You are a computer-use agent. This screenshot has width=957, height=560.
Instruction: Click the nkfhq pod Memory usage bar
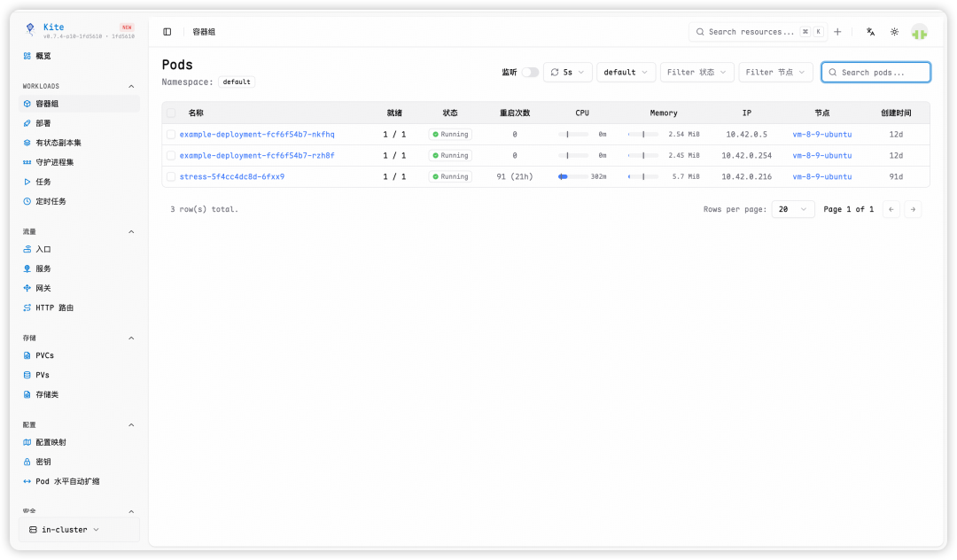tap(643, 134)
